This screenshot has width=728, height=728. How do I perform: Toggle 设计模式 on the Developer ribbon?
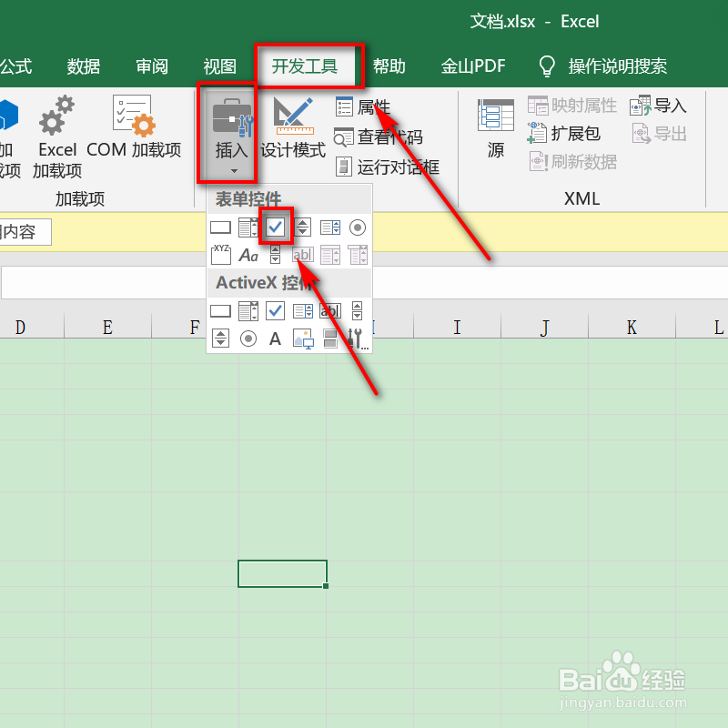click(x=292, y=133)
